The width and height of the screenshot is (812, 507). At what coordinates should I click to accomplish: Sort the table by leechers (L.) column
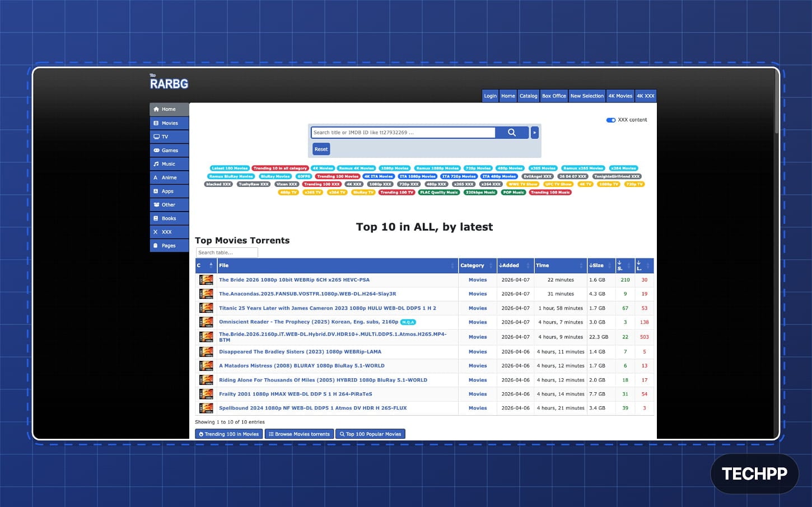645,265
